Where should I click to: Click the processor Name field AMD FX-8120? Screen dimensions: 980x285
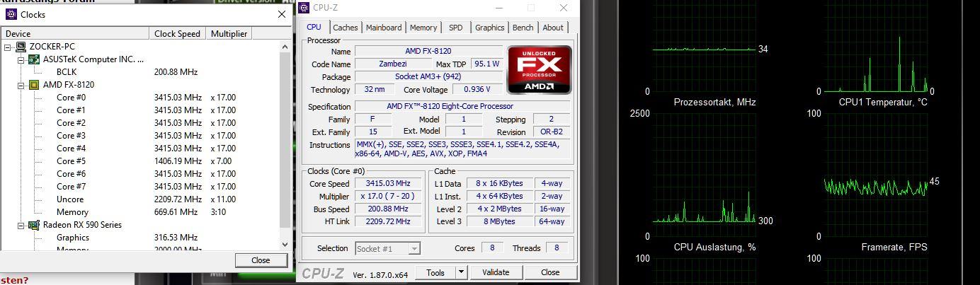(428, 52)
